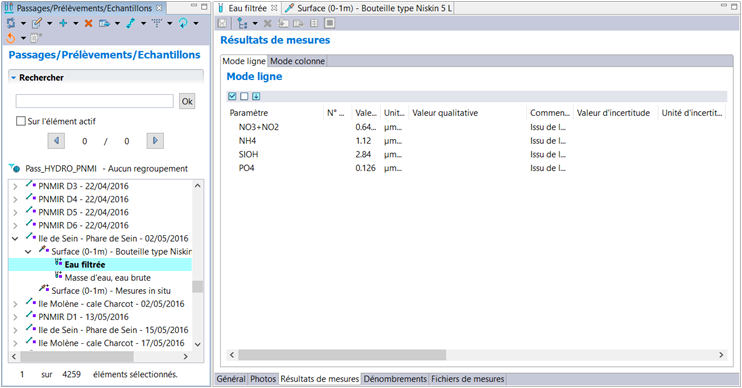This screenshot has width=742, height=388.
Task: Open the Photos bottom tab
Action: point(263,379)
